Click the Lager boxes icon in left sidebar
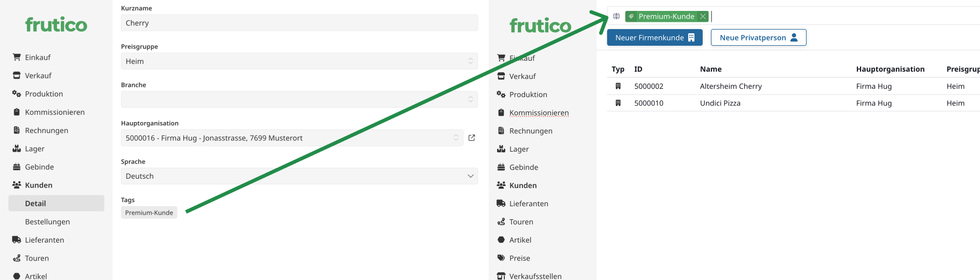This screenshot has width=980, height=280. pyautogui.click(x=17, y=149)
